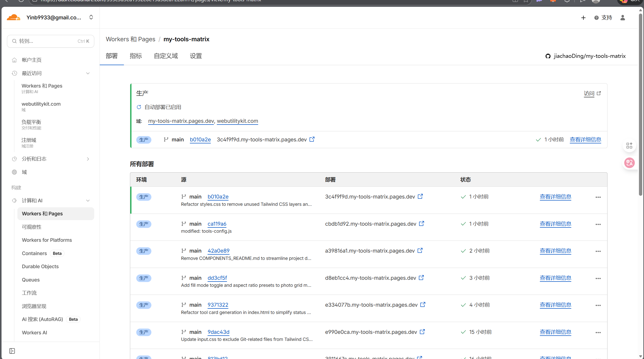Open 浏览器呈现 sidebar item
The width and height of the screenshot is (644, 359).
pyautogui.click(x=34, y=306)
